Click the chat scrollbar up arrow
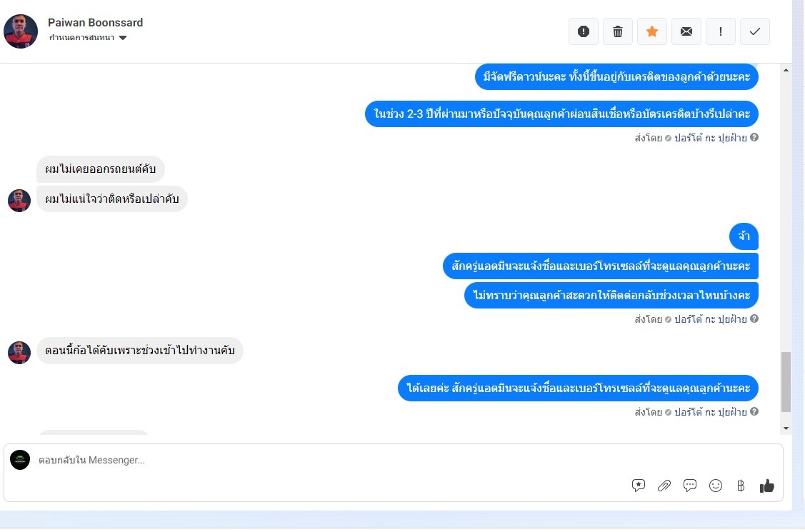This screenshot has height=532, width=805. click(786, 70)
